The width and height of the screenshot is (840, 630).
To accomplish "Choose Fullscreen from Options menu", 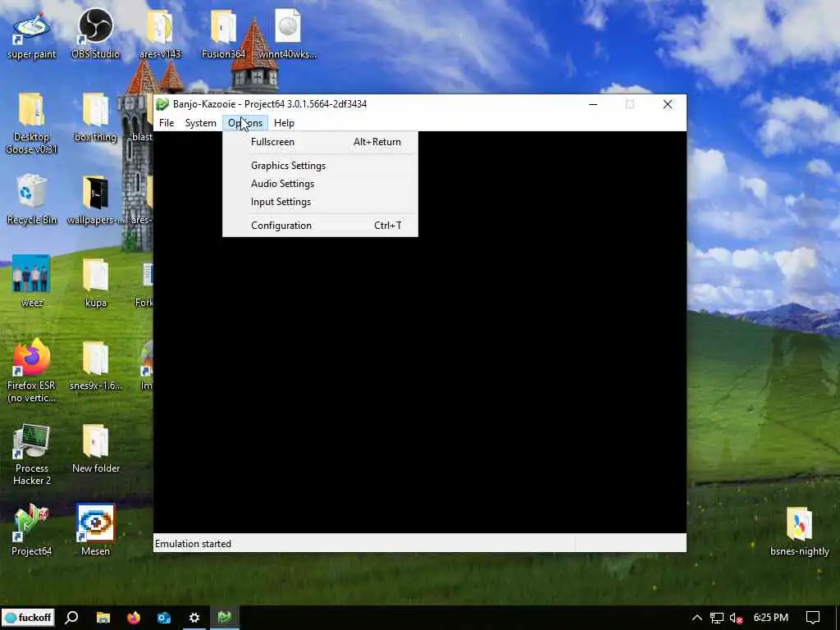I will click(321, 142).
